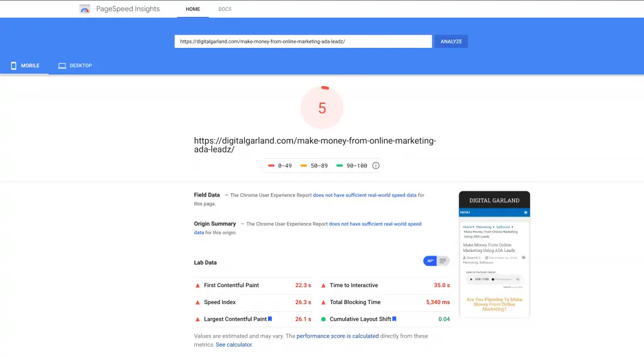Open Field Data 'does not have sufficient real-world speed data' link
644x357 pixels.
[365, 195]
